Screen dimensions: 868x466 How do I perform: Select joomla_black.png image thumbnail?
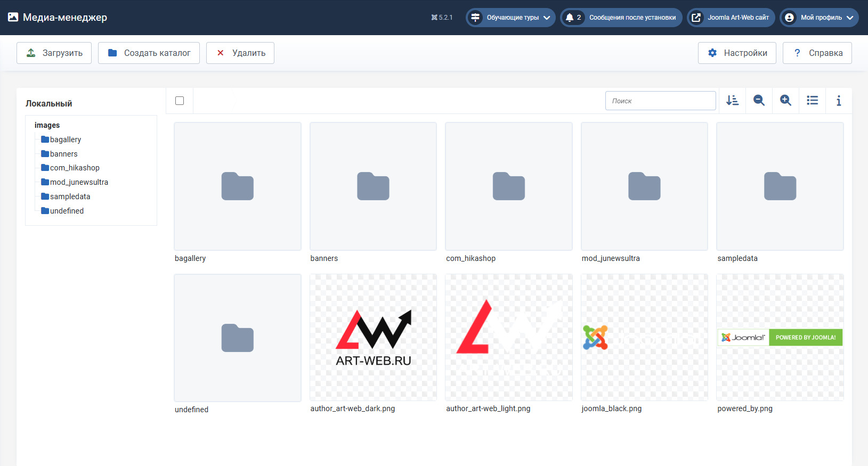(x=644, y=337)
